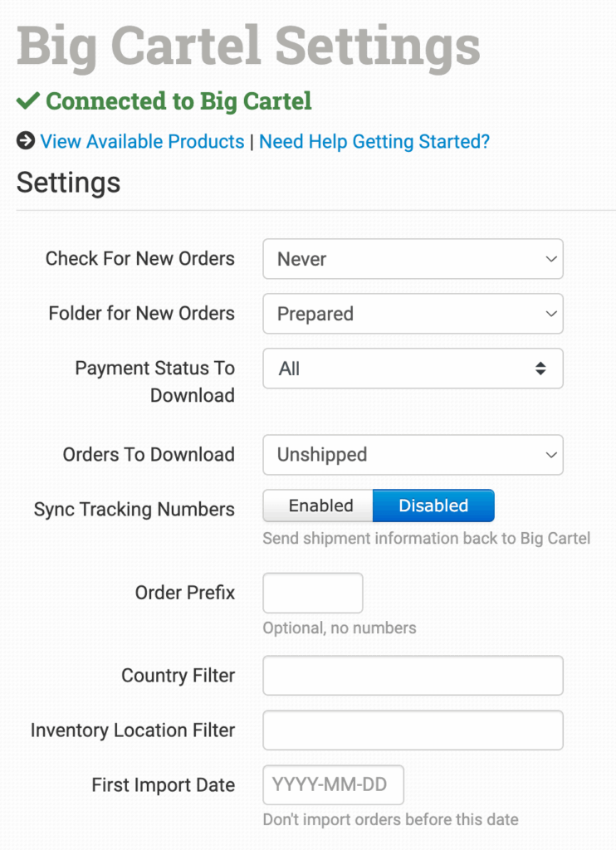Viewport: 616px width, 850px height.
Task: Click the green connected checkmark icon
Action: (28, 101)
